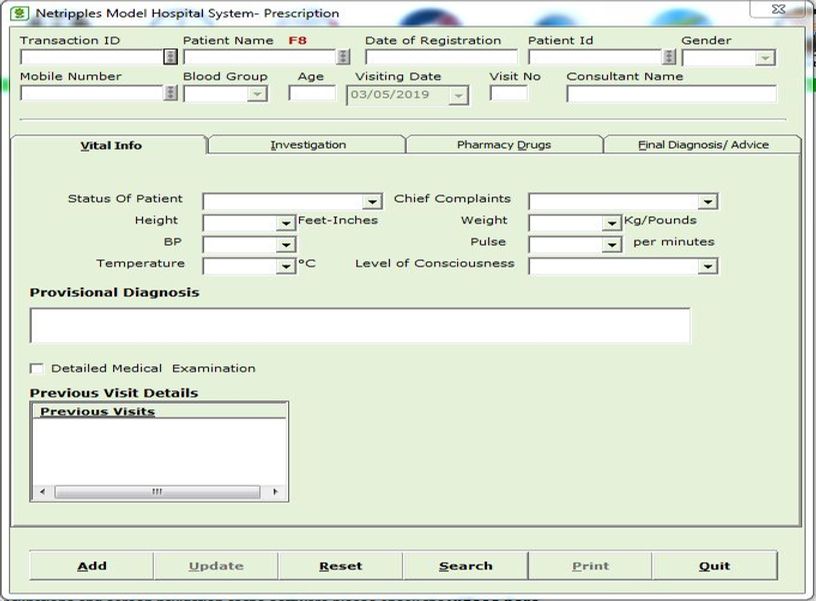Switch to the Investigation tab
This screenshot has height=601, width=816.
pos(308,145)
